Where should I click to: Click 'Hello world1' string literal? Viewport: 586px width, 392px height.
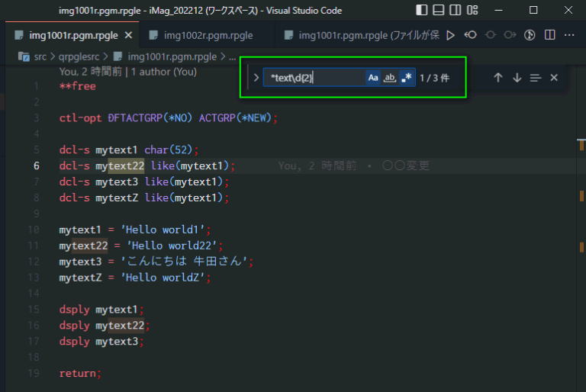tap(163, 230)
